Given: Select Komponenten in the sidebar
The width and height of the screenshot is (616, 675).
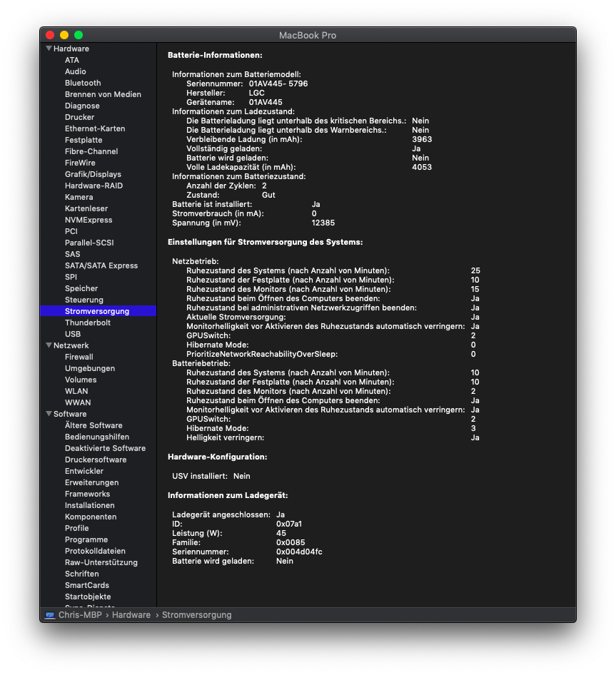Looking at the screenshot, I should pos(91,517).
